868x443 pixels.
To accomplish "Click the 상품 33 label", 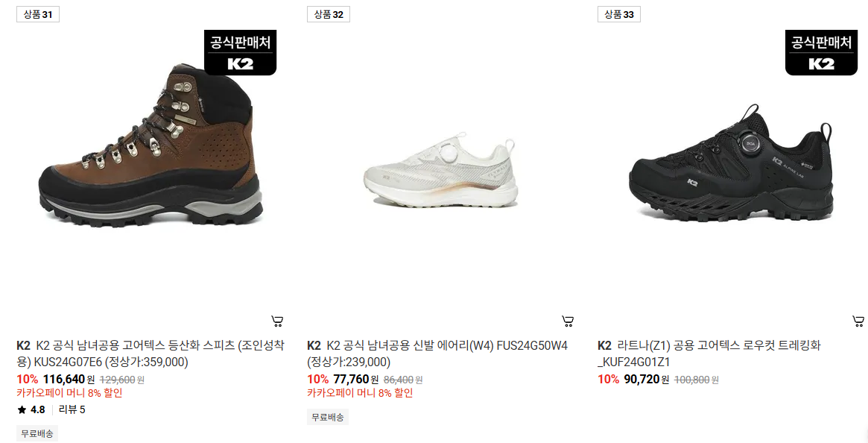I will pyautogui.click(x=619, y=14).
